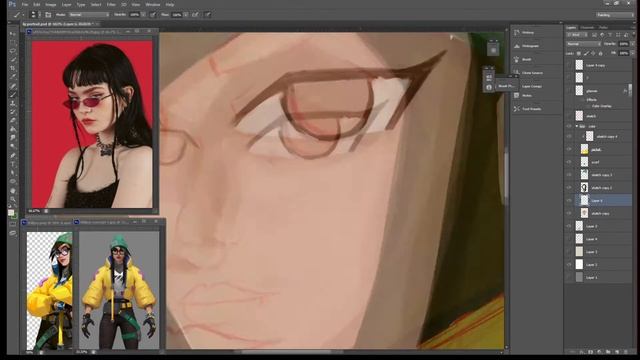Open the brush Mode dropdown in options bar

pos(89,15)
